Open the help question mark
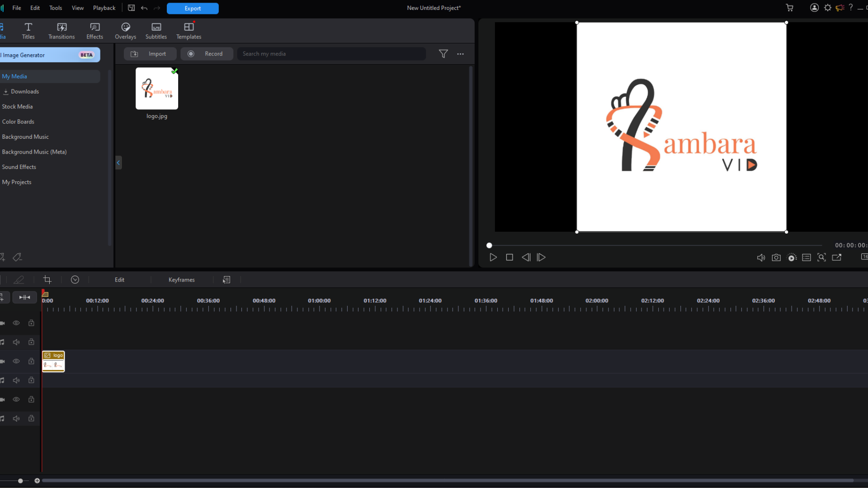The width and height of the screenshot is (868, 488). tap(850, 7)
